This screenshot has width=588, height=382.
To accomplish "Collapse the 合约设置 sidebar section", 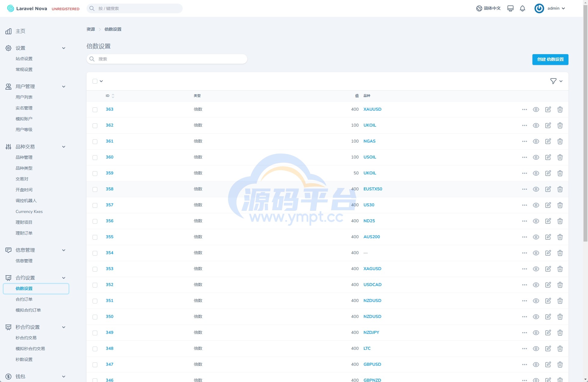I will 63,278.
